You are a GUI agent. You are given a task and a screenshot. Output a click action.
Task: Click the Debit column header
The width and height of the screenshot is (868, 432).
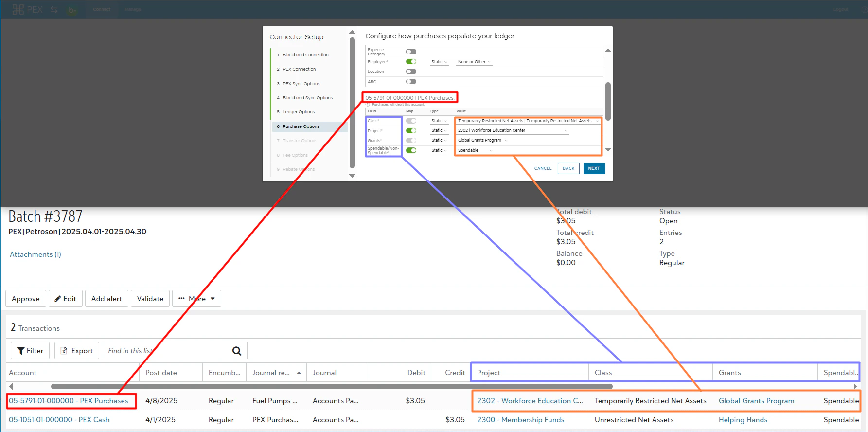click(x=399, y=373)
